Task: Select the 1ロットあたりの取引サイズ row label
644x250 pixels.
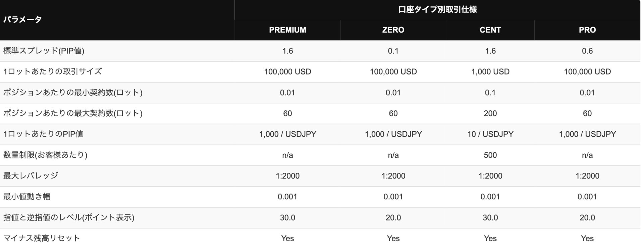Action: point(52,71)
